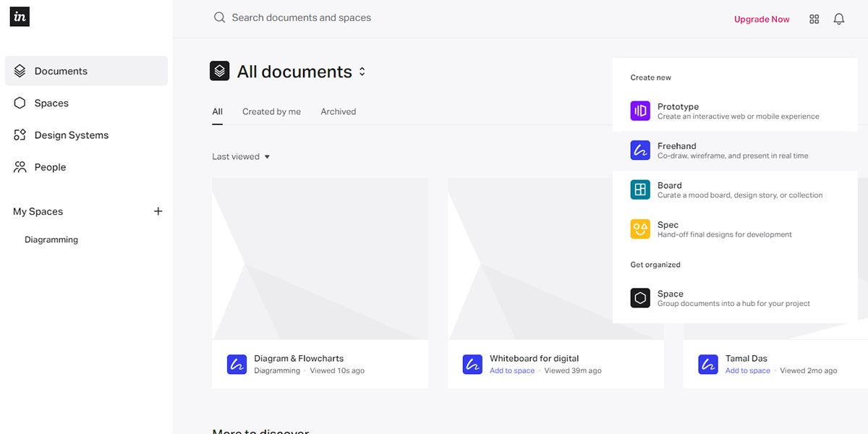This screenshot has height=434, width=868.
Task: Click the Viewed 10s ago text
Action: tap(337, 370)
